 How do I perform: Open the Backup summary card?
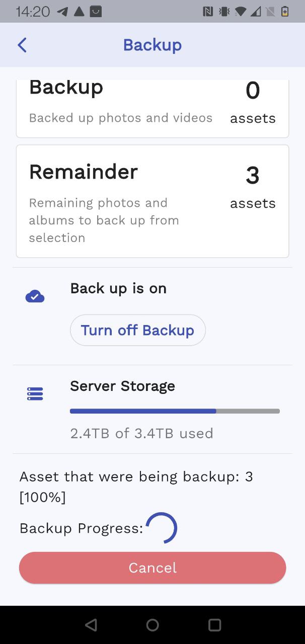point(152,106)
